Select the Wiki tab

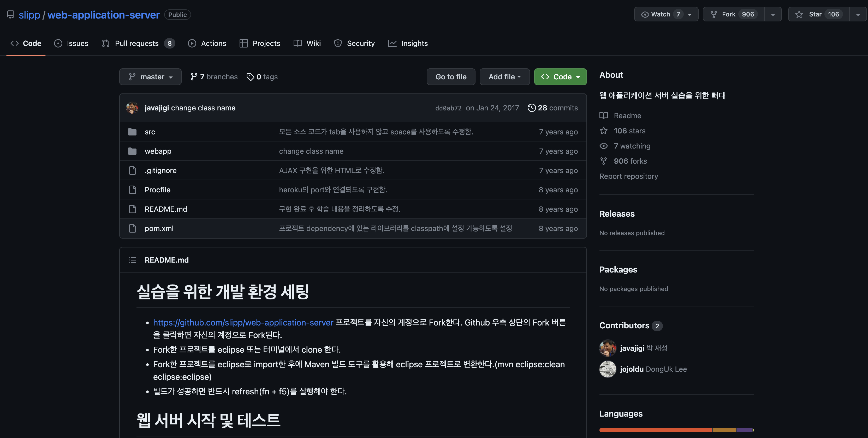pyautogui.click(x=307, y=44)
